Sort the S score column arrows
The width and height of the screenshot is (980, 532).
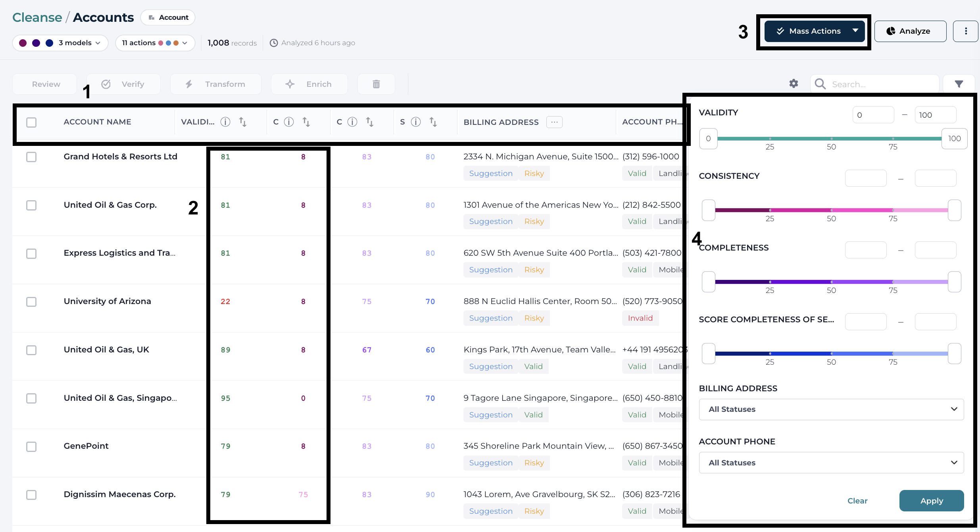(433, 122)
